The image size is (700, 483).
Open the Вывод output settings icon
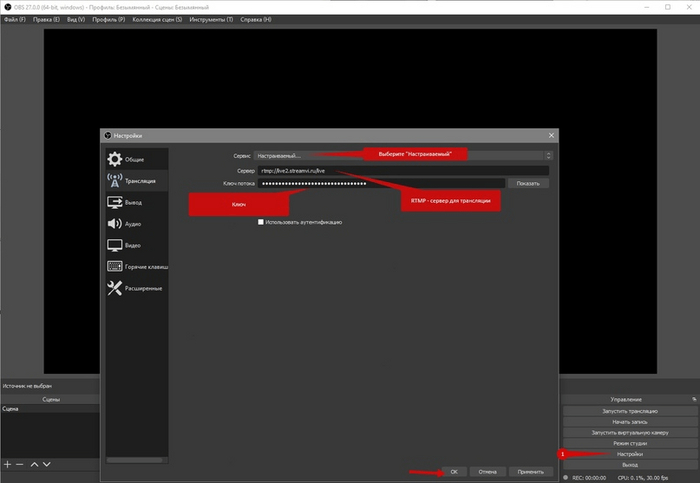(x=115, y=202)
